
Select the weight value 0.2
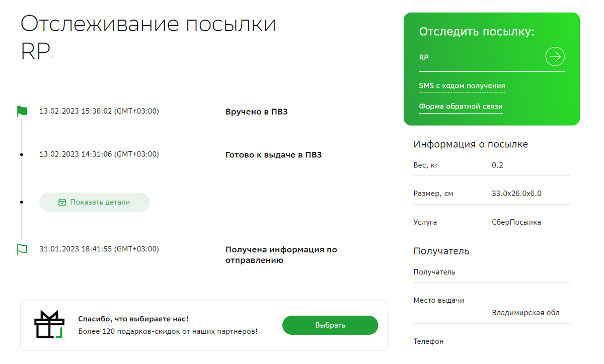pos(497,165)
